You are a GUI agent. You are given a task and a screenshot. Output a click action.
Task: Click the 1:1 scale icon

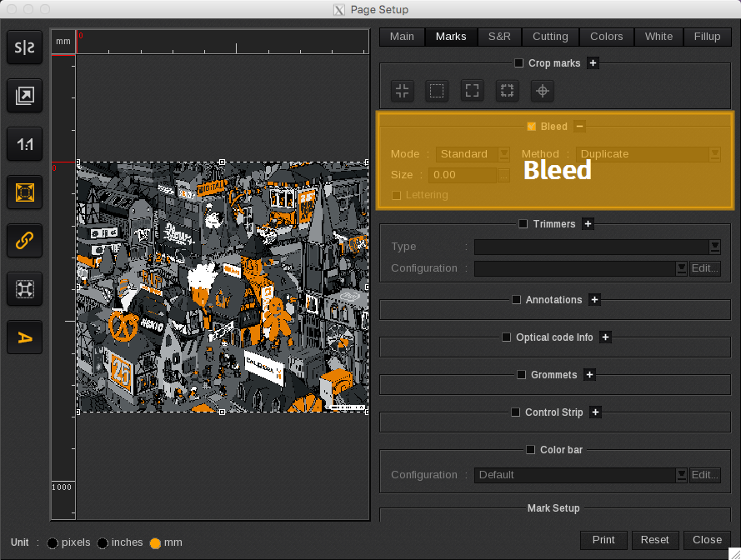tap(25, 145)
